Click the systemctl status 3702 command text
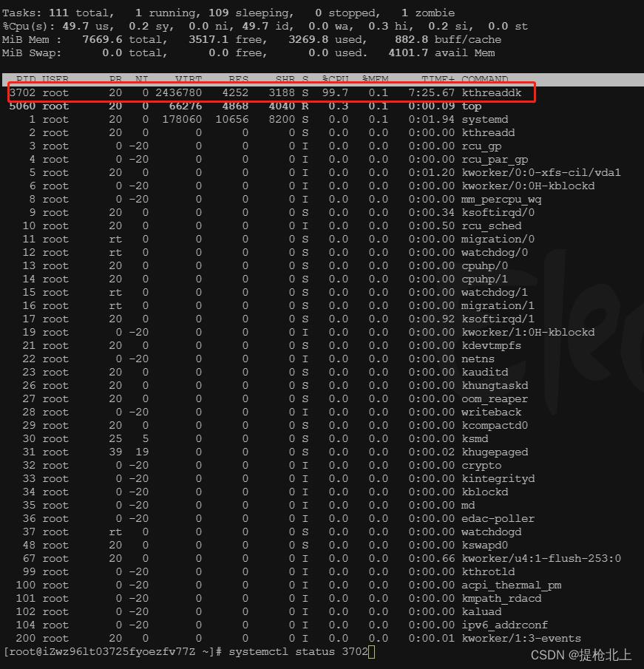The image size is (644, 669). click(298, 652)
